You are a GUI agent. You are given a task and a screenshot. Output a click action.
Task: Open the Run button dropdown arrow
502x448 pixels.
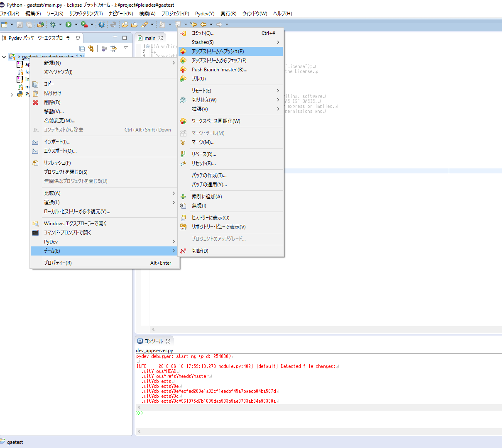click(x=76, y=24)
